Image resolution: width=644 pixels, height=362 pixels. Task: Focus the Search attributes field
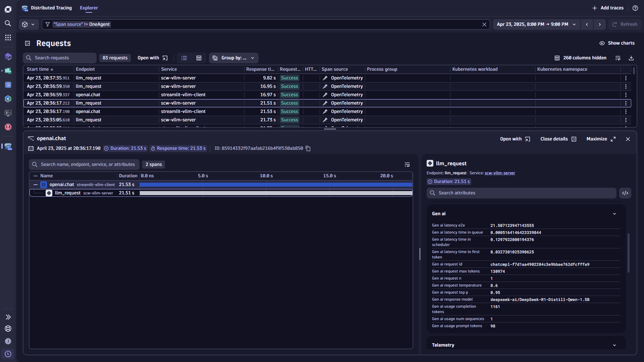coord(522,193)
